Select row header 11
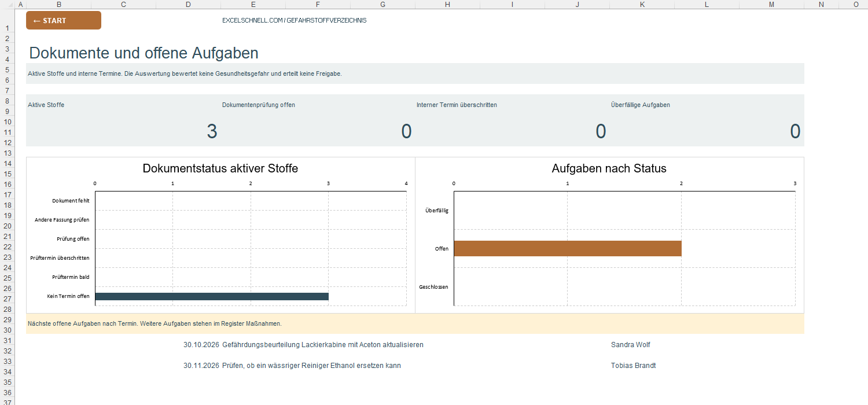Image resolution: width=868 pixels, height=405 pixels. click(8, 132)
